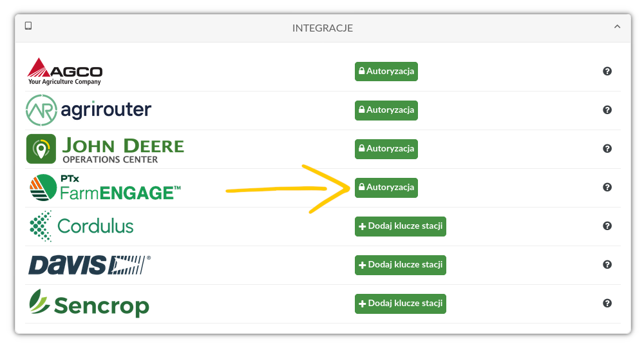This screenshot has height=348, width=644.
Task: Click the question mark beside agrirouter
Action: coord(607,110)
